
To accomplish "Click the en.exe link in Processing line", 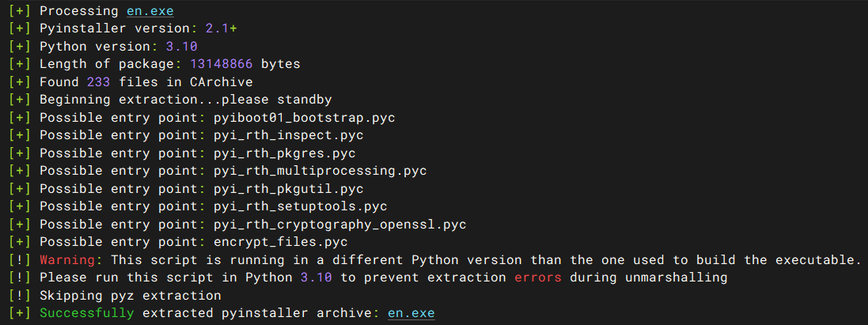I will 150,12.
